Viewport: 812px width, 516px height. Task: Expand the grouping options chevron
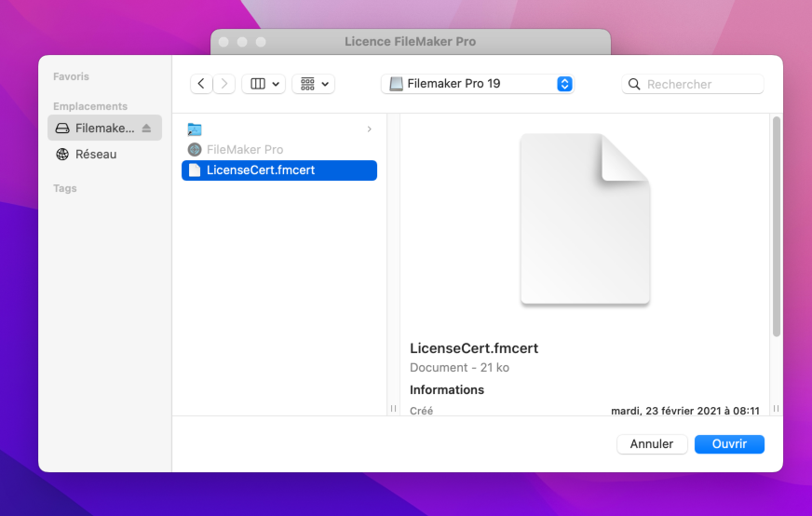pos(325,84)
